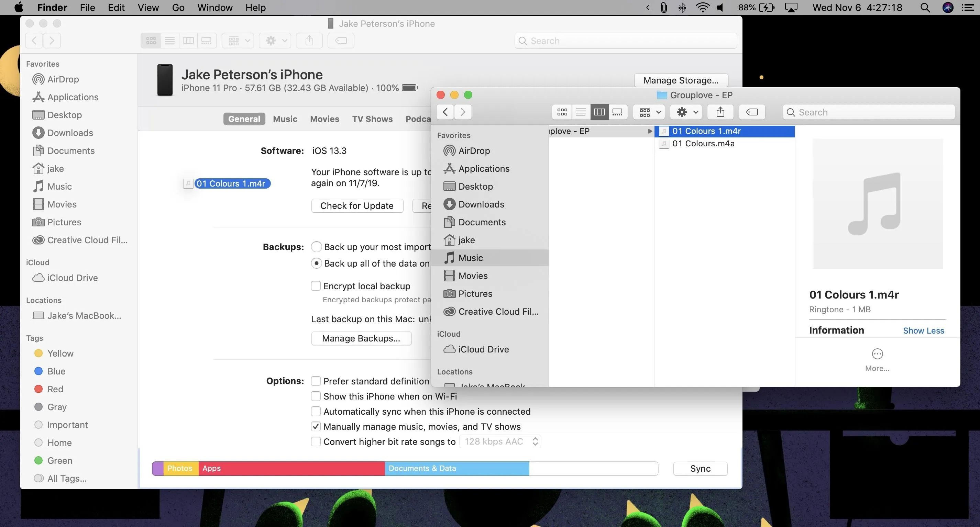Enable Show this iPhone when on Wi-Fi
This screenshot has height=527, width=980.
[316, 396]
